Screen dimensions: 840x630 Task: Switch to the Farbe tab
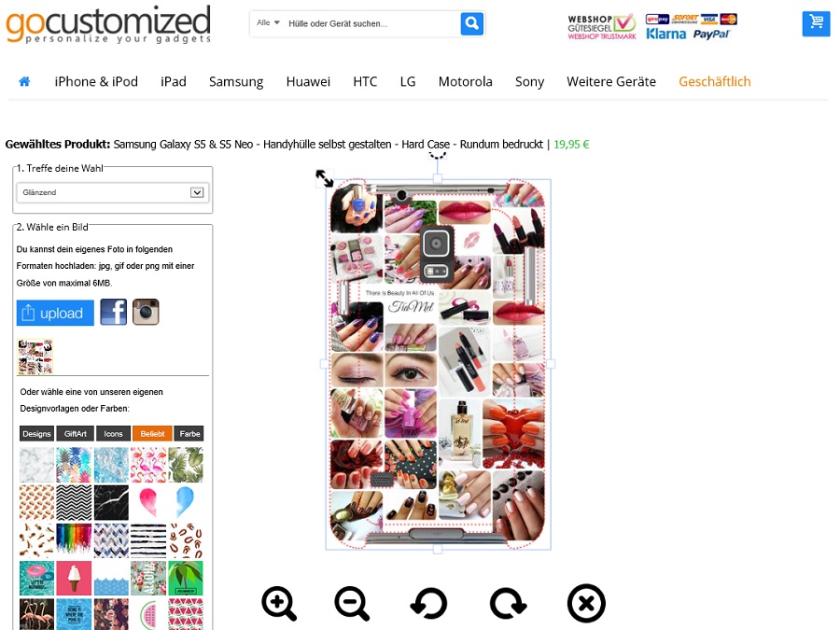point(189,433)
